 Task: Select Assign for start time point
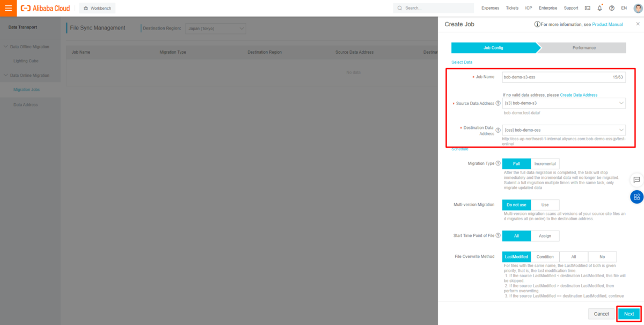[545, 236]
